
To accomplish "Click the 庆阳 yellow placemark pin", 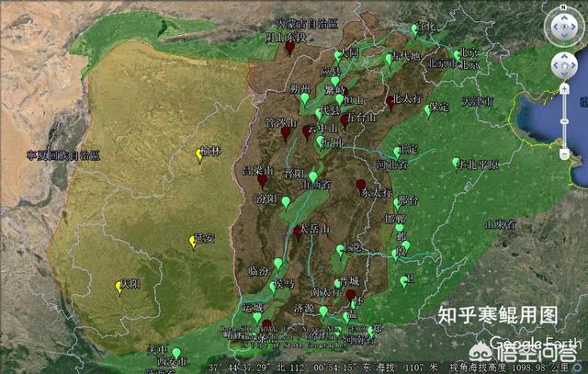I will (119, 289).
